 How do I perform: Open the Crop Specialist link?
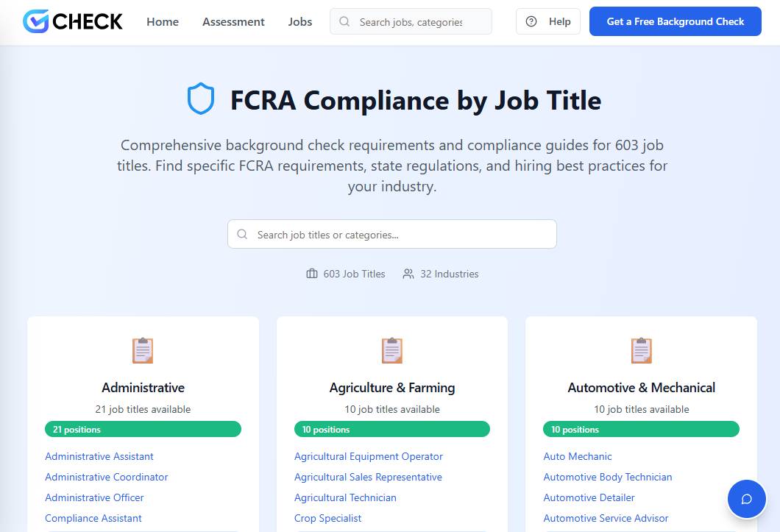tap(328, 518)
